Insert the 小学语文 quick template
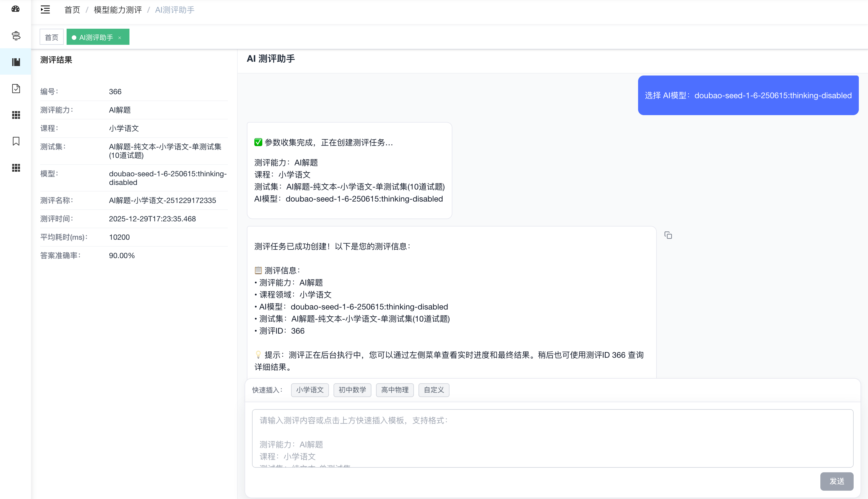 coord(309,390)
